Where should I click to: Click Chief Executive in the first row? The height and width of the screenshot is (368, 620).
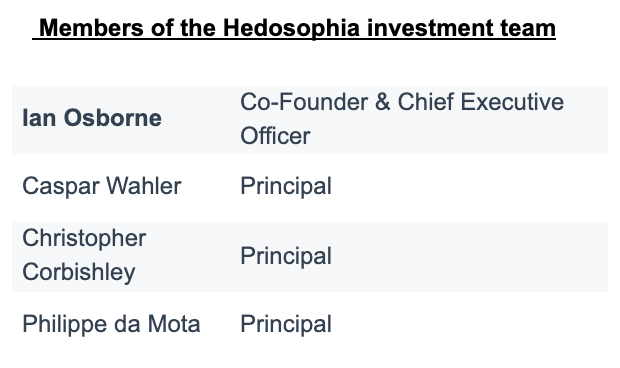point(481,102)
